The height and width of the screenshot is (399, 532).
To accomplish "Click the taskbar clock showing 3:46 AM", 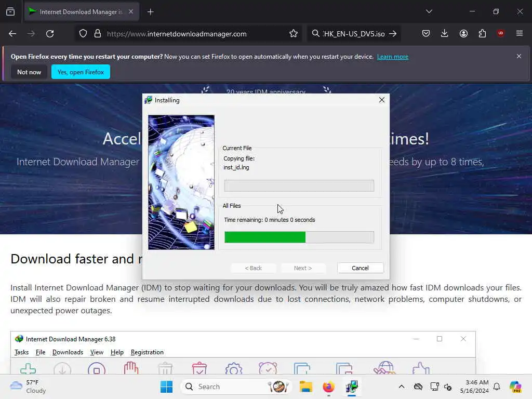I will (x=474, y=387).
